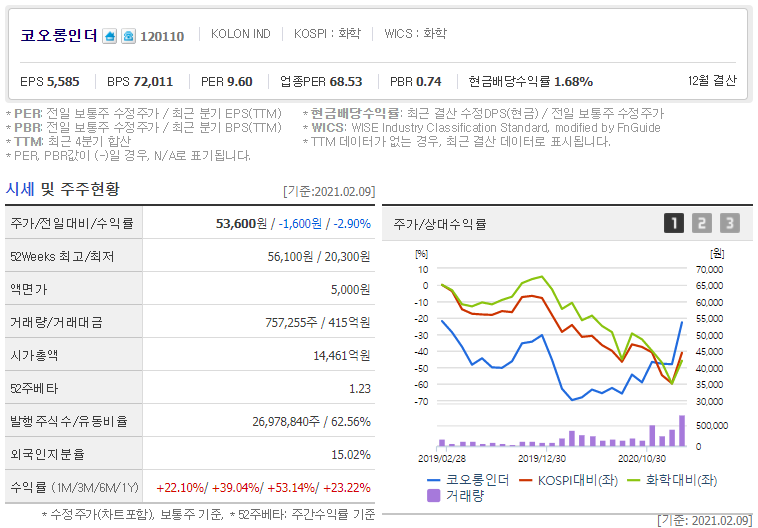Click the KOSPI : 화학 classification
This screenshot has height=528, width=758.
click(x=327, y=34)
